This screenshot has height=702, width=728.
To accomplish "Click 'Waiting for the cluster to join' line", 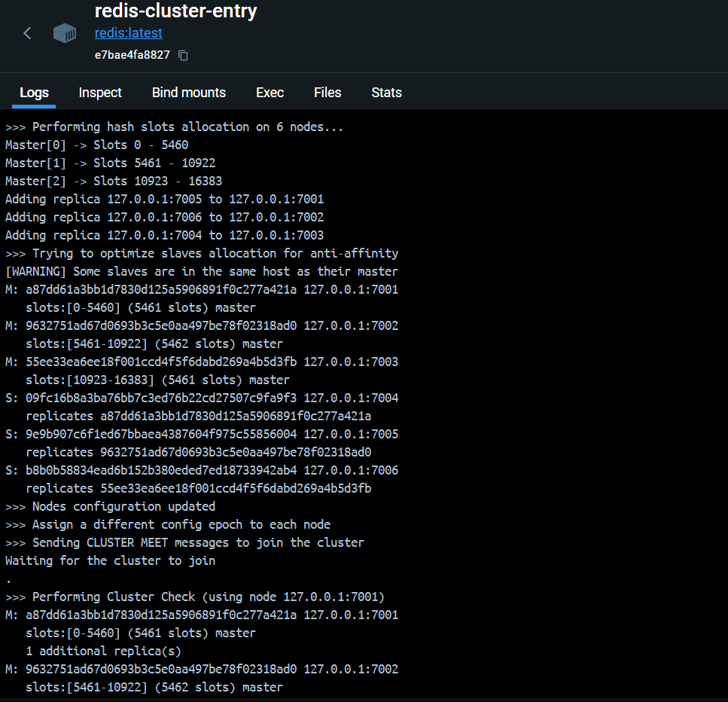I will pyautogui.click(x=110, y=560).
